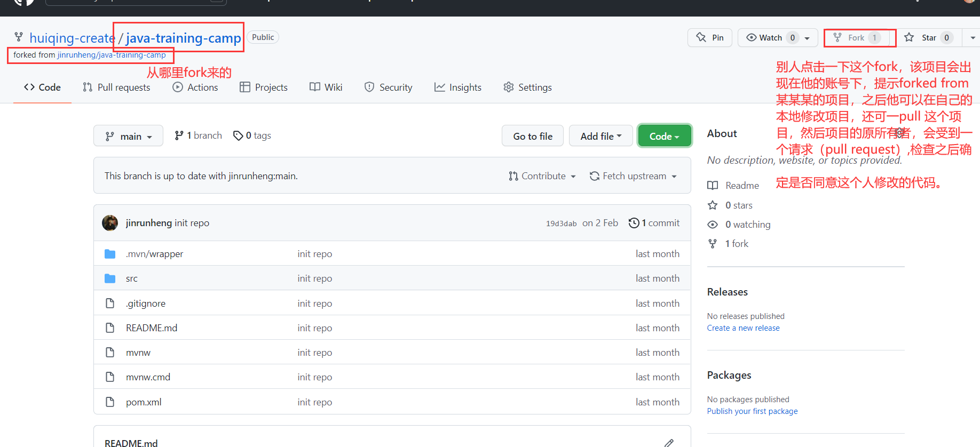Switch to the Code tab
The width and height of the screenshot is (980, 447).
pos(42,87)
